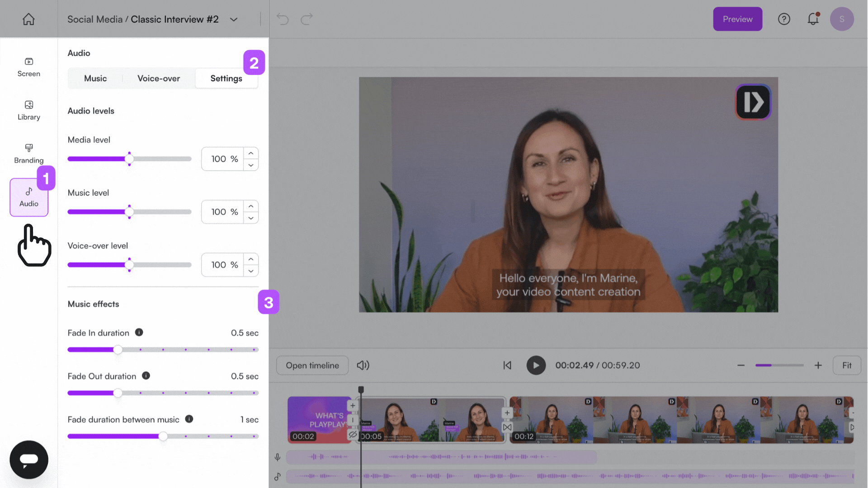
Task: Toggle hidden eye icon on timeline clip
Action: click(353, 435)
